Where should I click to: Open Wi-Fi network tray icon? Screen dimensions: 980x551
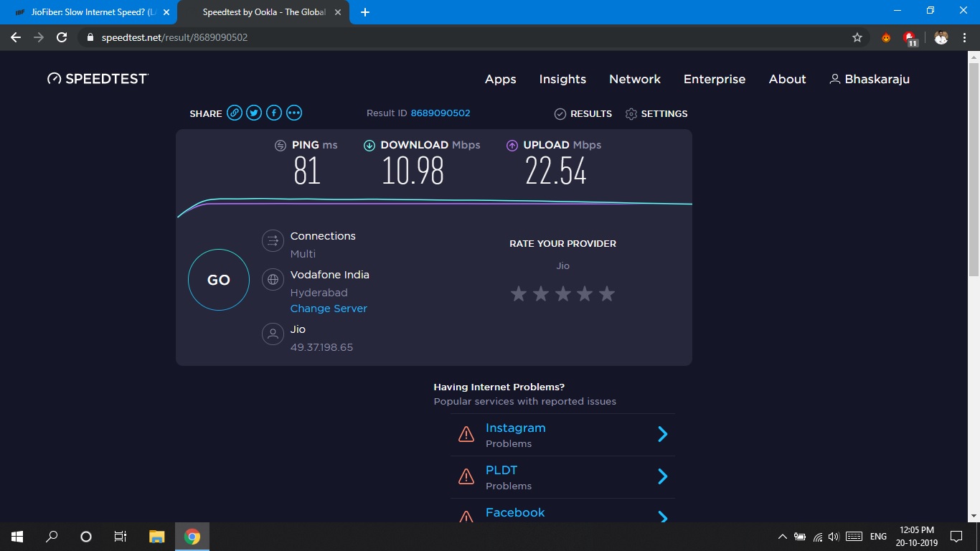coord(818,537)
